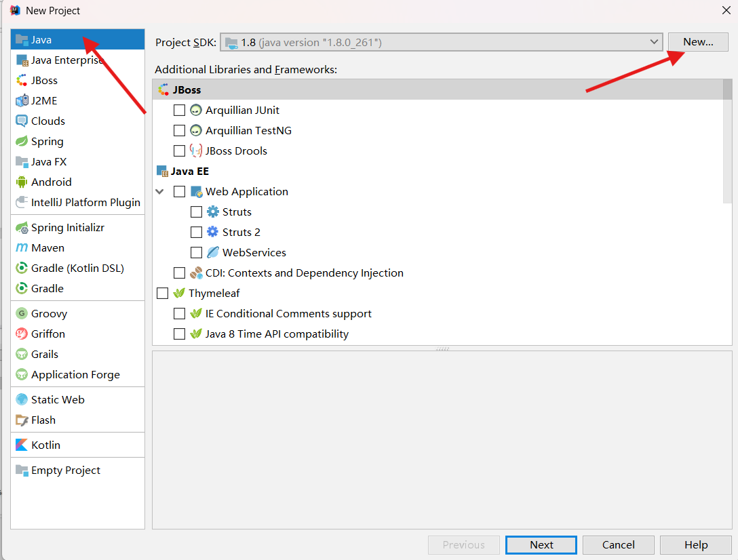Click the Java Enterprise project type icon
The image size is (738, 560).
point(22,60)
